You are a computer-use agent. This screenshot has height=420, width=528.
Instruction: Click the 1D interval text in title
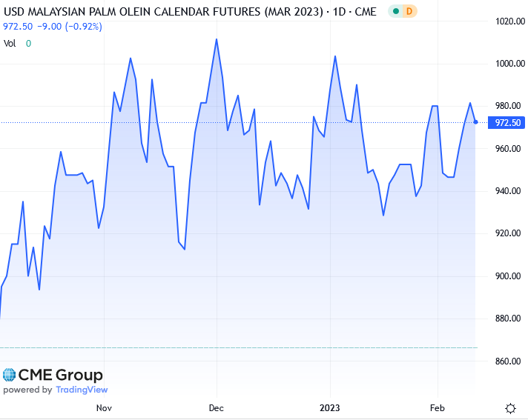[x=335, y=11]
